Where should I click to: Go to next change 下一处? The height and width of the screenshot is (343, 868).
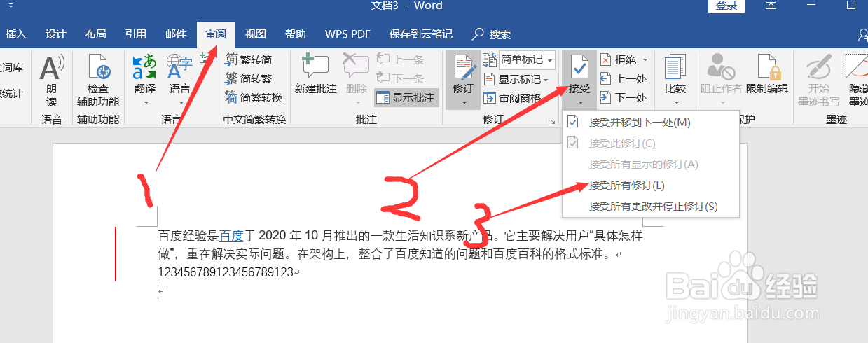(624, 98)
